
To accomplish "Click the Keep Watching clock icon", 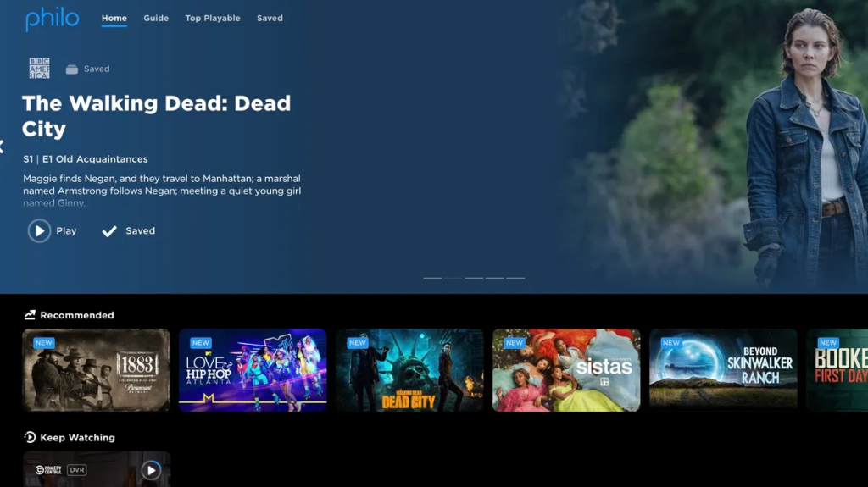I will pos(30,437).
